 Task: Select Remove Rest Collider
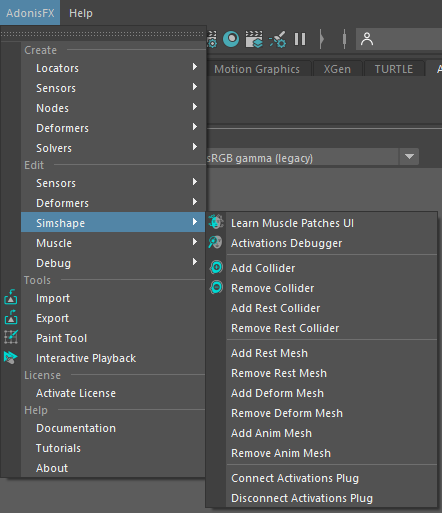point(331,328)
